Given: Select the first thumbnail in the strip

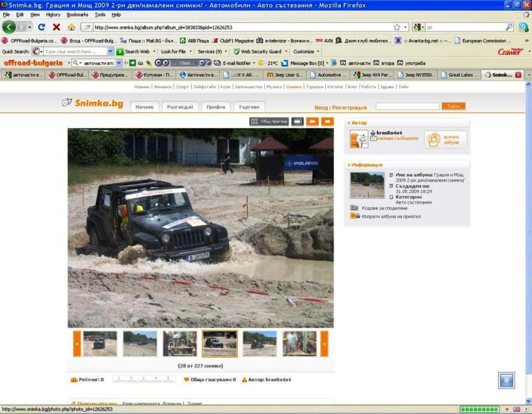Looking at the screenshot, I should coord(100,344).
